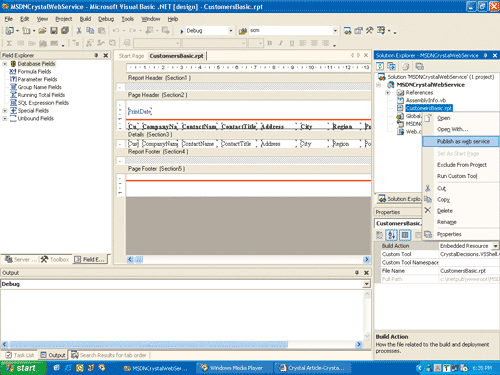Click the Insert Summary sigma icon

click(9, 43)
